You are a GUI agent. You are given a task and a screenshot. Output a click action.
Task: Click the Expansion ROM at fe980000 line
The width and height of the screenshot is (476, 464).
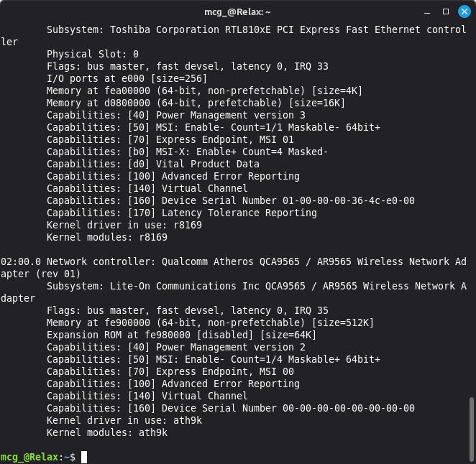coord(181,335)
